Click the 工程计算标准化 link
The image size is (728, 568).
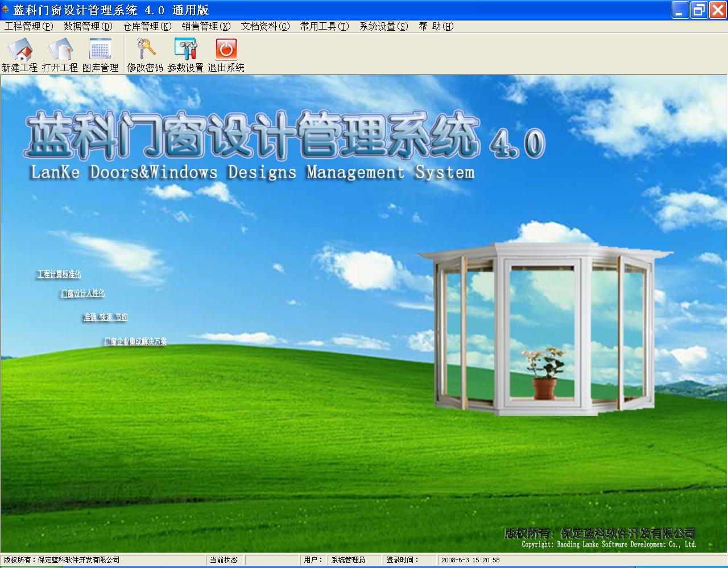59,274
